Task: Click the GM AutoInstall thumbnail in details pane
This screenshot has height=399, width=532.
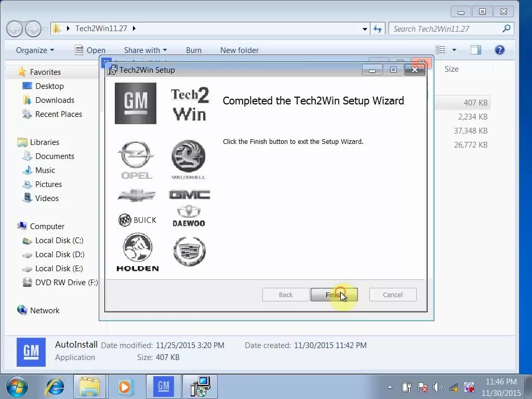Action: [x=31, y=352]
